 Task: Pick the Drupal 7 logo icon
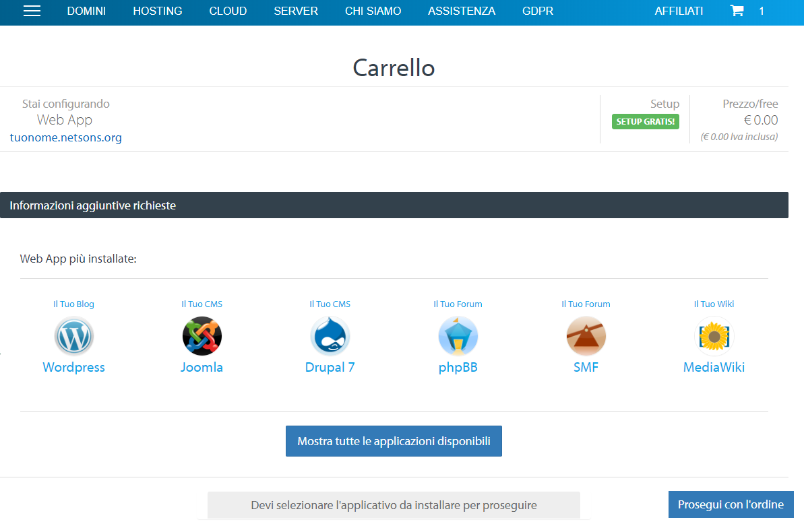(330, 336)
